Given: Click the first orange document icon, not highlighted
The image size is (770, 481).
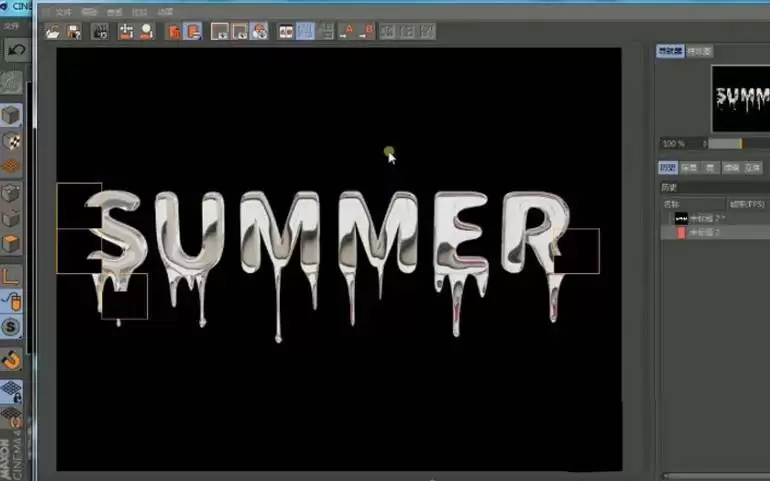Looking at the screenshot, I should pyautogui.click(x=173, y=31).
